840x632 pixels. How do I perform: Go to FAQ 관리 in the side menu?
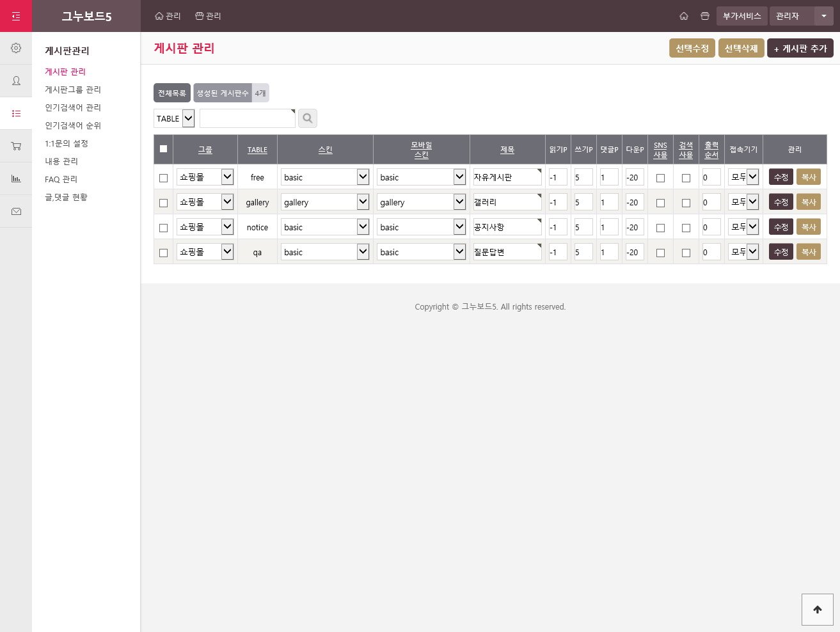click(x=61, y=179)
